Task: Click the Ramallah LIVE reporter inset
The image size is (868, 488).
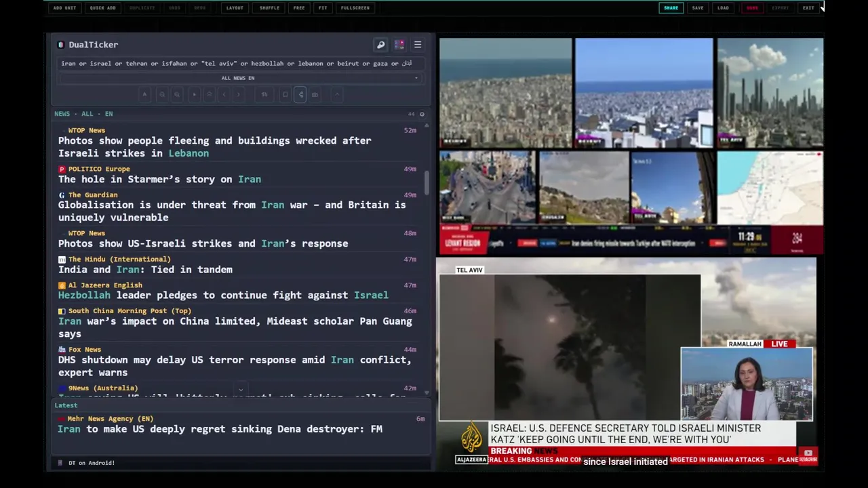Action: pos(747,384)
